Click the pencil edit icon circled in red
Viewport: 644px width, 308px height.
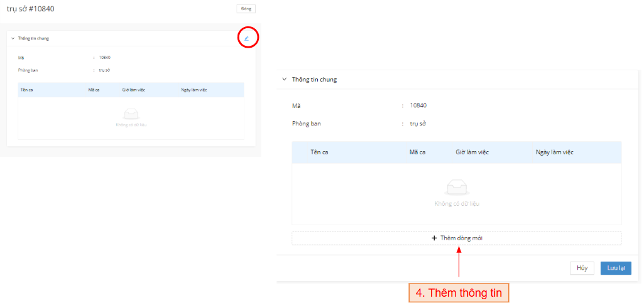[x=247, y=38]
